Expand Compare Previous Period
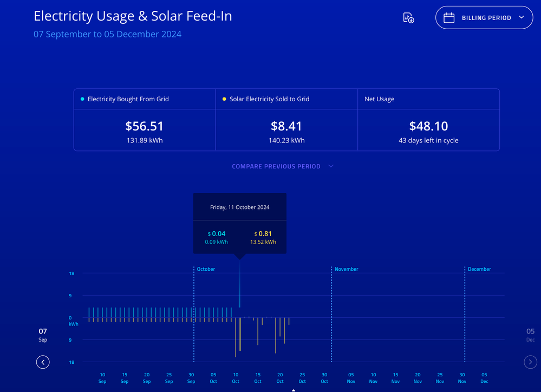Viewport: 541px width, 392px height. pyautogui.click(x=276, y=166)
